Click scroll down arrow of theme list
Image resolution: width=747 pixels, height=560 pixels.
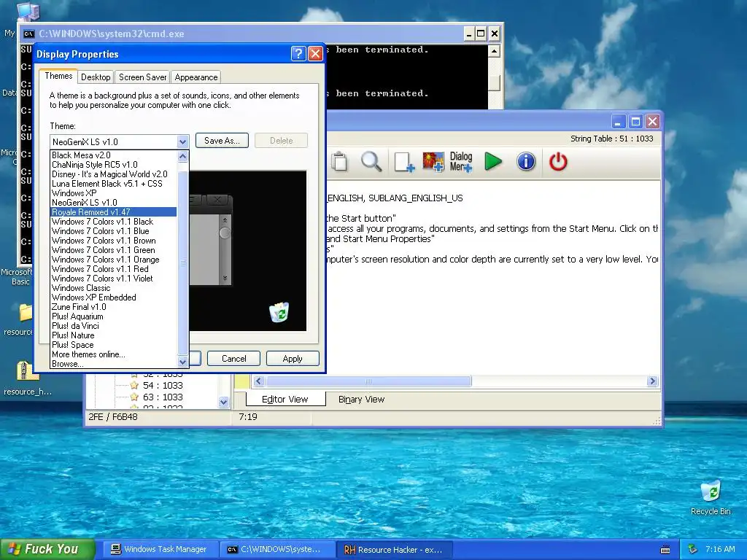[x=182, y=362]
